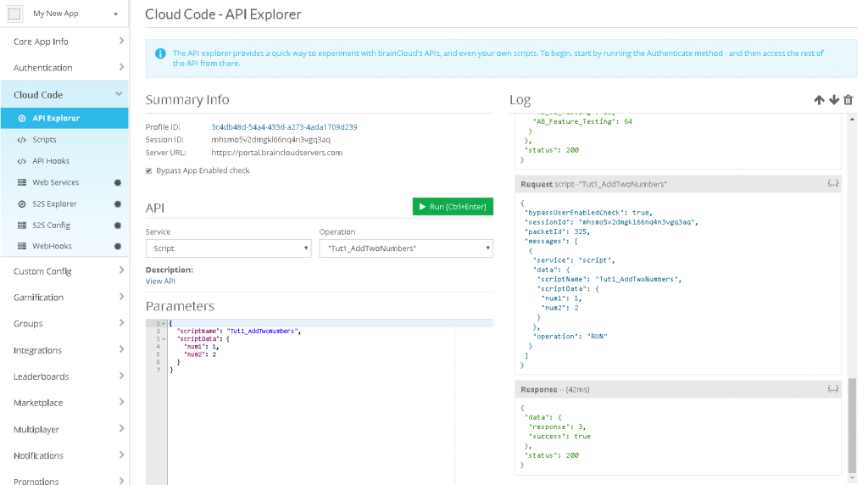Select API Hooks in the sidebar
Screen dimensions: 868x485
pyautogui.click(x=51, y=161)
